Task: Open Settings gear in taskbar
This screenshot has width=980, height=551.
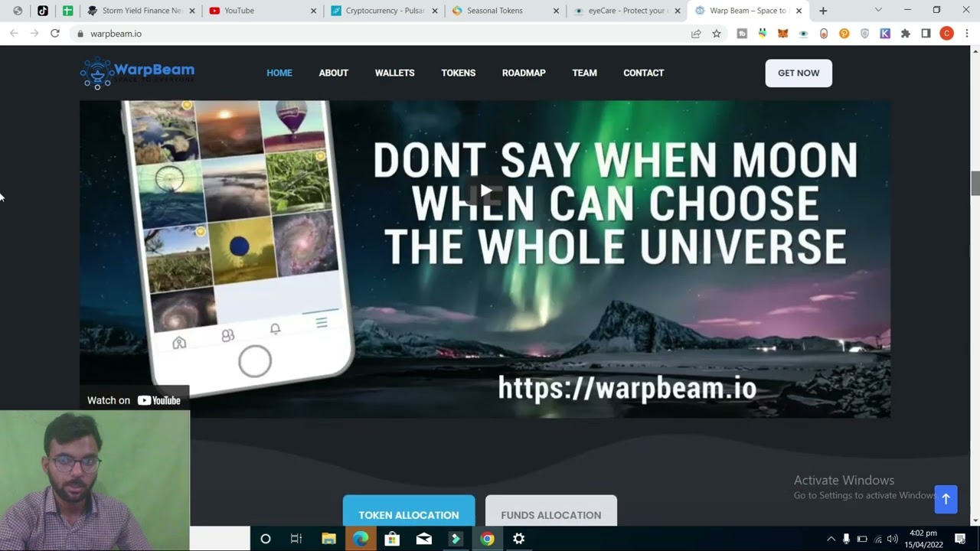Action: point(518,539)
